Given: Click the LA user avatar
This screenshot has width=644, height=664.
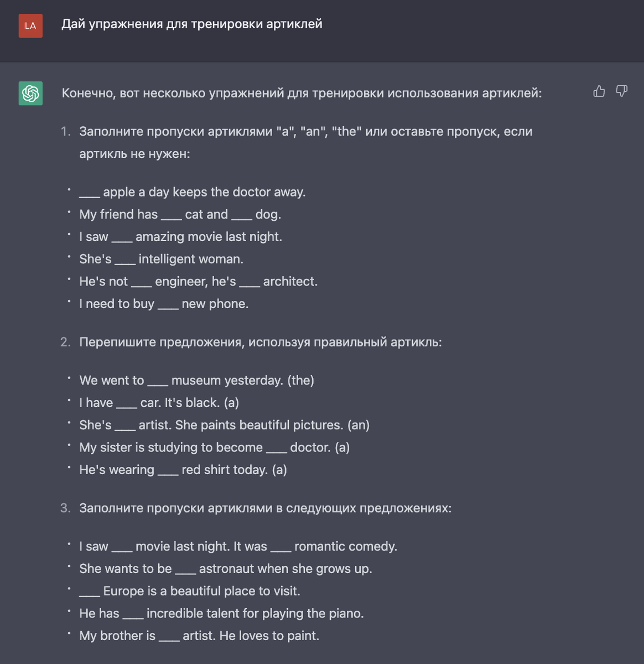Looking at the screenshot, I should pos(30,25).
